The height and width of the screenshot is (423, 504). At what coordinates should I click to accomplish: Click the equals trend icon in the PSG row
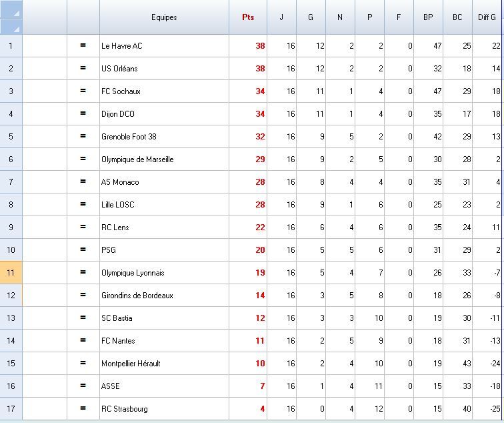pyautogui.click(x=83, y=250)
